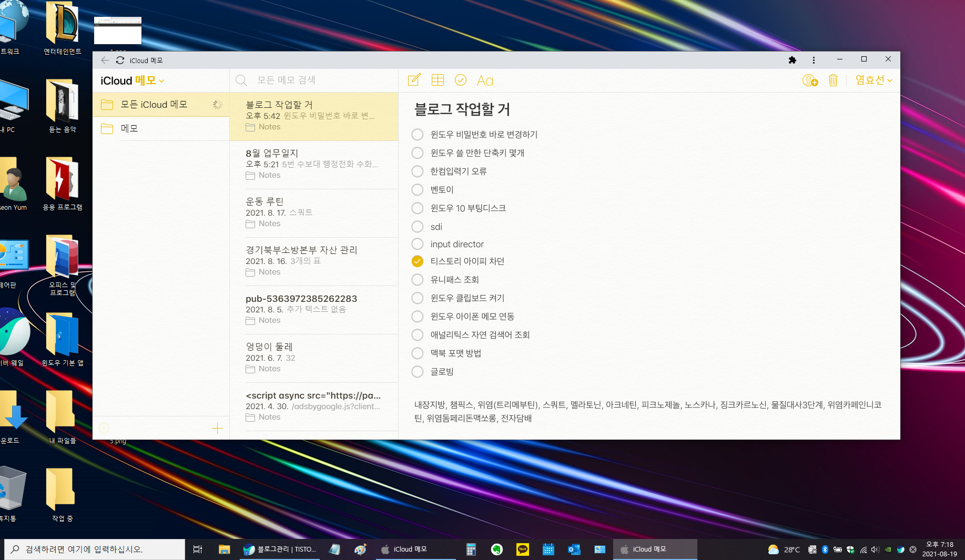Screen dimensions: 965x560
Task: Open note 경기북부소방본부 자산 관리
Action: pos(314,261)
